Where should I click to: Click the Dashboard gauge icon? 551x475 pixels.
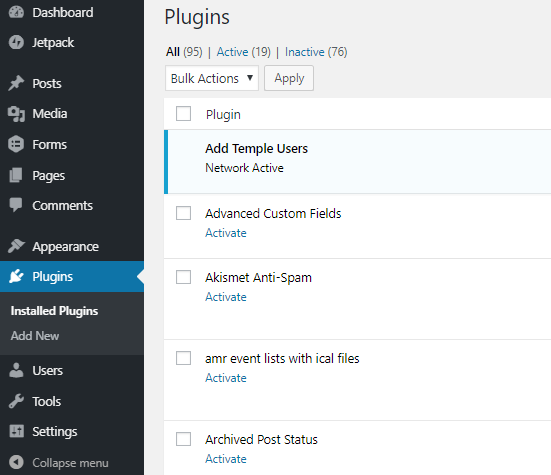pos(16,12)
